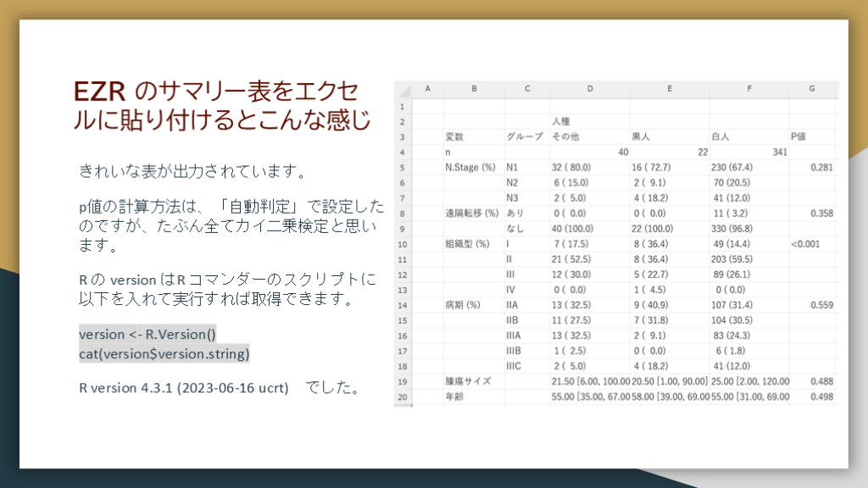Click the cat(version$version.string) code line

pos(164,352)
